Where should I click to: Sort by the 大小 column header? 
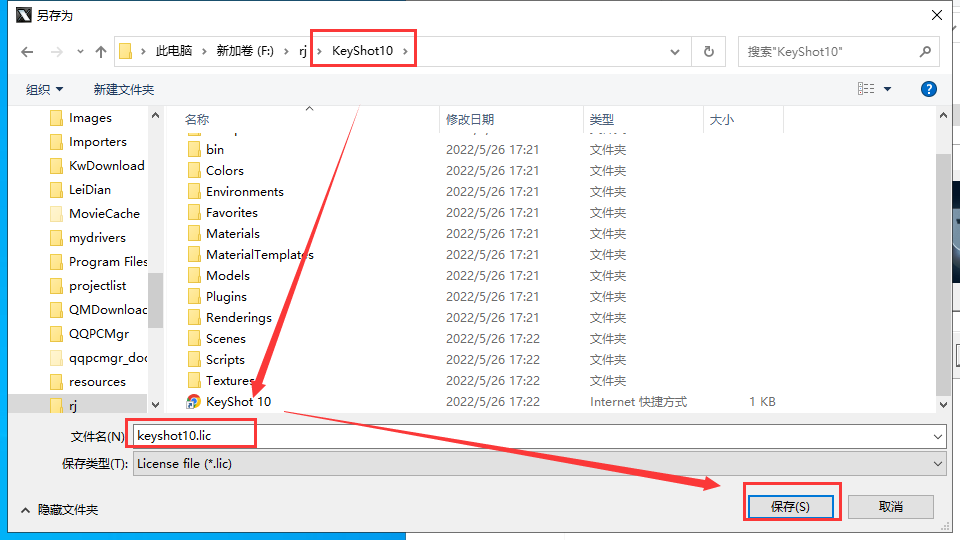click(x=721, y=119)
